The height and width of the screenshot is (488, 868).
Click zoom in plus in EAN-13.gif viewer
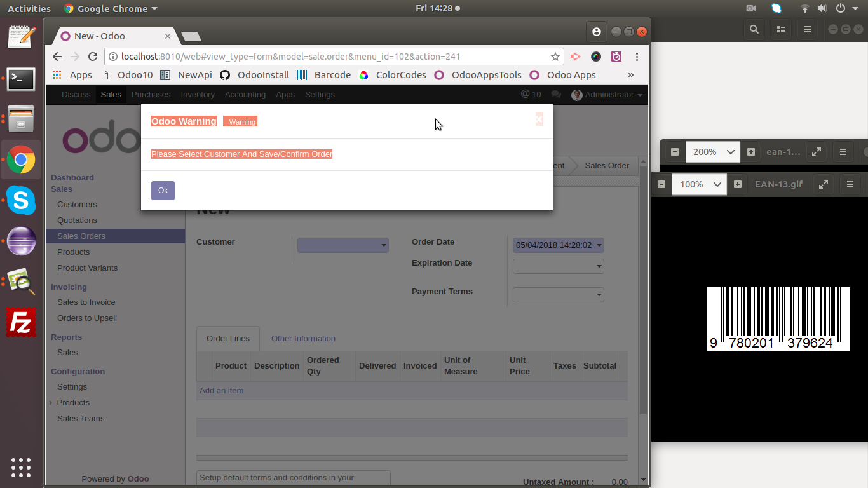tap(738, 184)
